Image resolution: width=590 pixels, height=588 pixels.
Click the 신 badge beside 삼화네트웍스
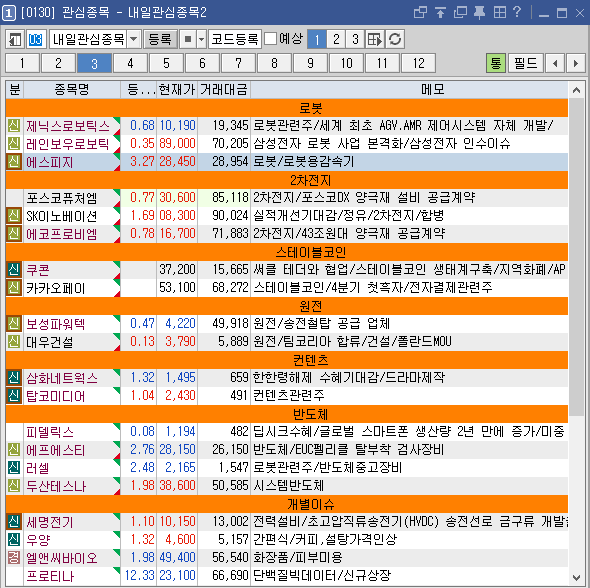14,377
